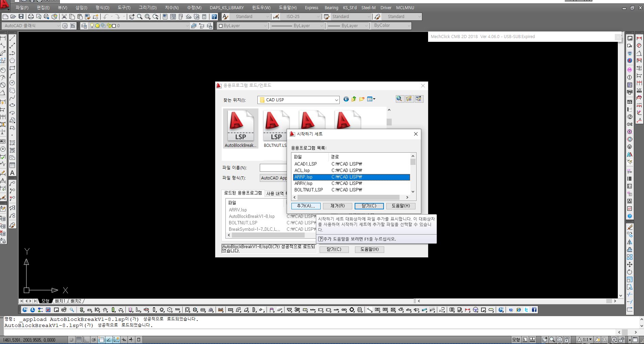Toggle Polar tracking in status bar
Screen dimensions: 644x344
click(94, 340)
